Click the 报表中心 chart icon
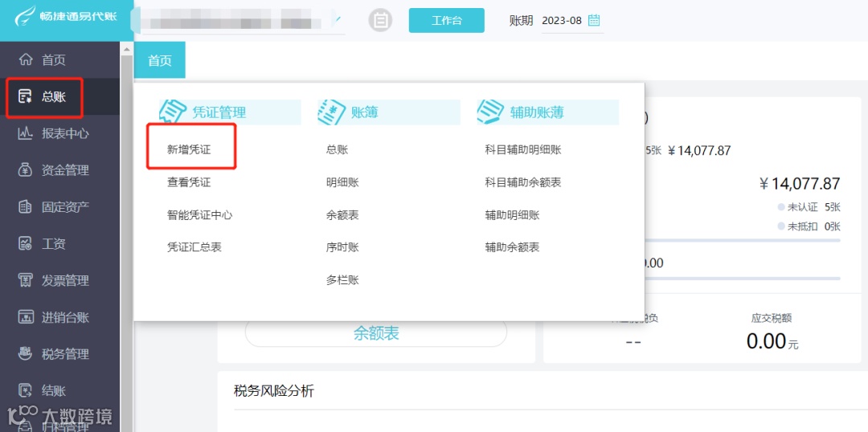This screenshot has height=432, width=868. [x=26, y=133]
